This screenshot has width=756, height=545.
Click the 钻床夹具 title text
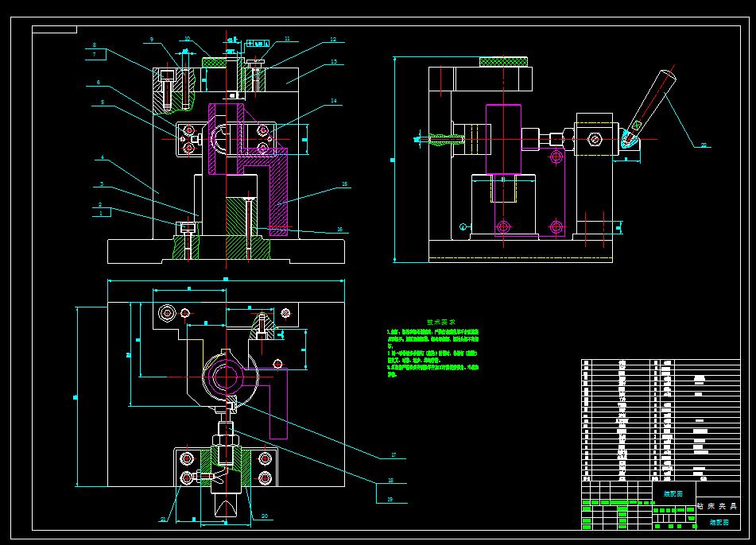coord(717,506)
